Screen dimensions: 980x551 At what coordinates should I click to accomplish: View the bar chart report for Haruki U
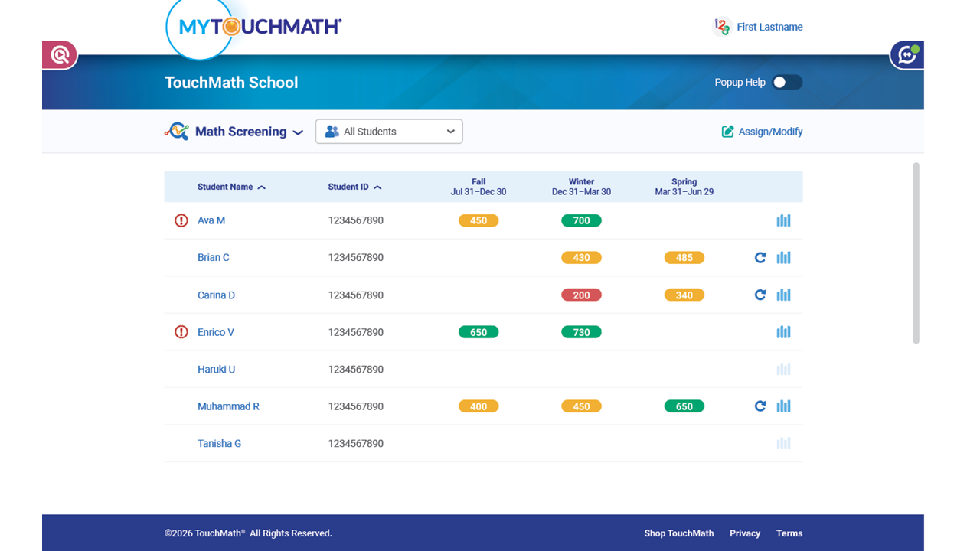783,369
